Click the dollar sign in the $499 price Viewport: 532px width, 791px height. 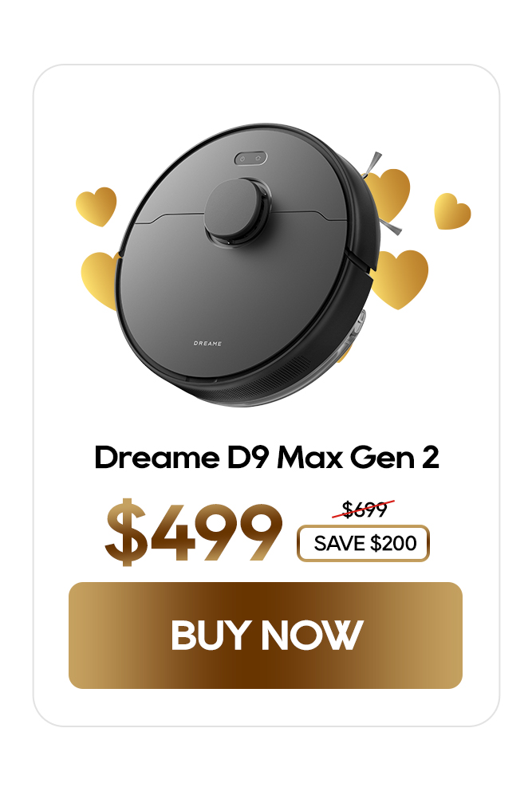coord(126,532)
